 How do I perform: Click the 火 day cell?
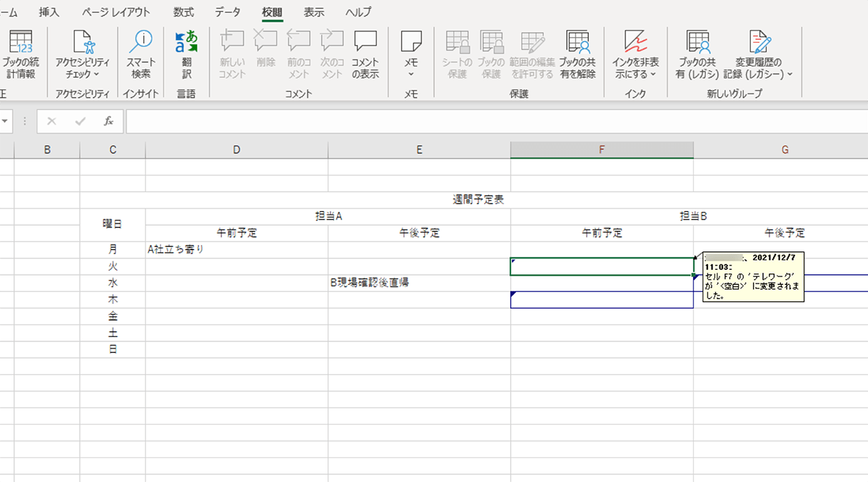pyautogui.click(x=113, y=266)
